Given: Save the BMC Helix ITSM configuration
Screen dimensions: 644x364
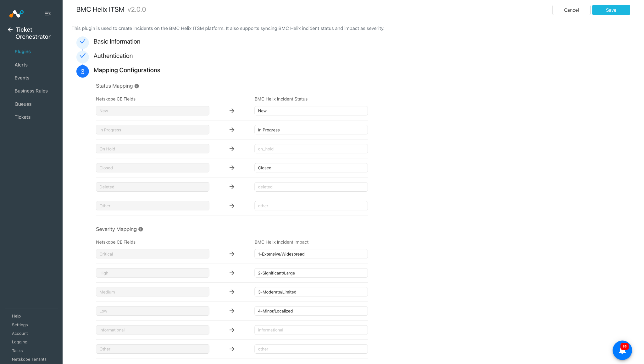Looking at the screenshot, I should [x=611, y=10].
